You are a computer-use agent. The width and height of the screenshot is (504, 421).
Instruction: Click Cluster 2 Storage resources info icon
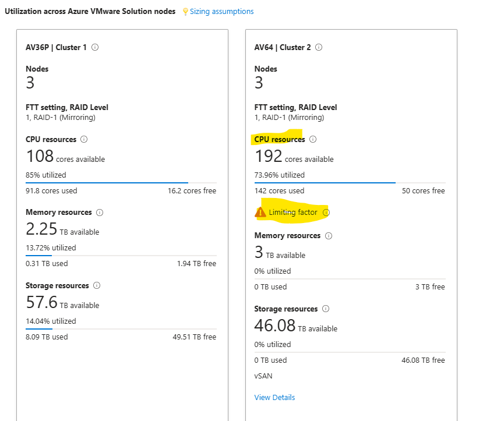point(326,309)
